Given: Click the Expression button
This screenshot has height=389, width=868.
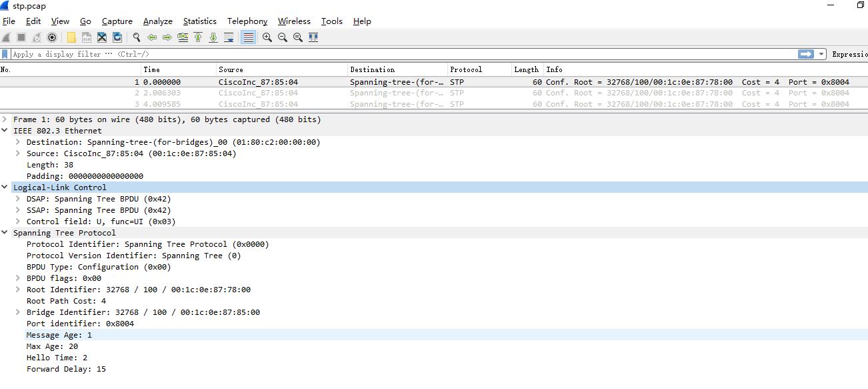Looking at the screenshot, I should [849, 54].
